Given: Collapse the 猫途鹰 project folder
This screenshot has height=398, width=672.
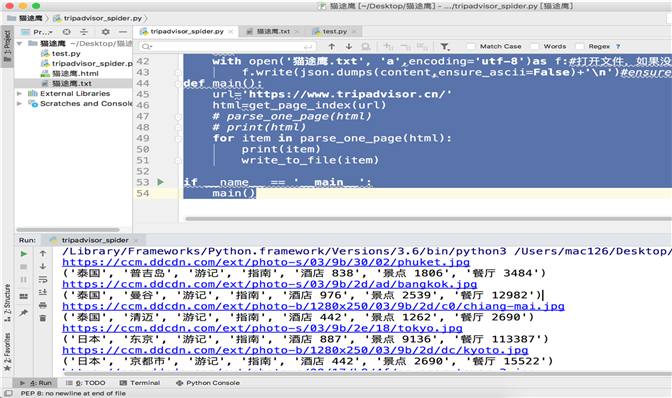Looking at the screenshot, I should tap(19, 43).
